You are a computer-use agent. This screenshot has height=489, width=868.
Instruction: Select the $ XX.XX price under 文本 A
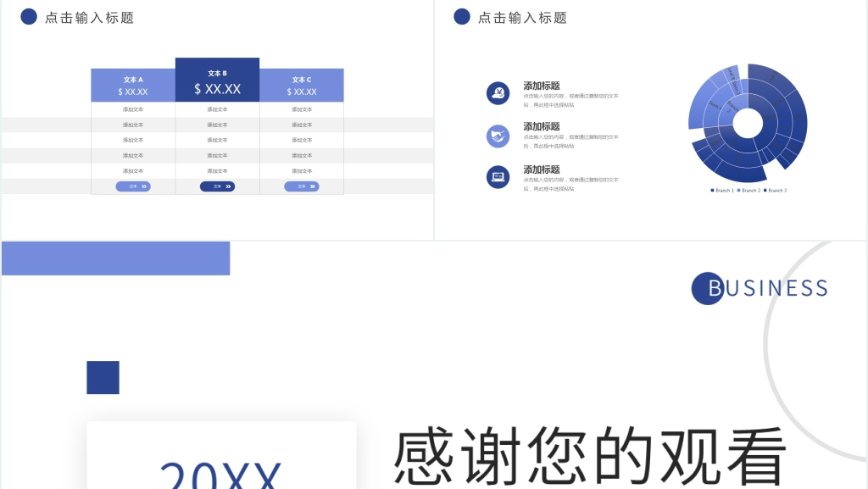[133, 92]
